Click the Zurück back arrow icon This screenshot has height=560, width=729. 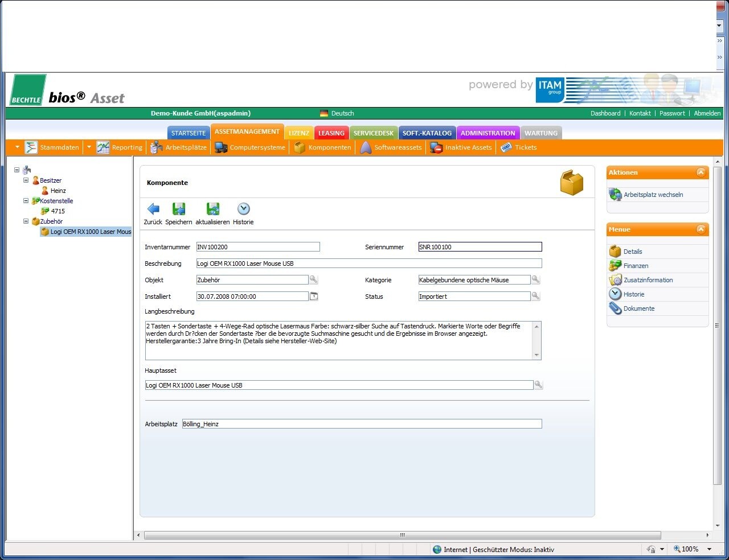153,209
